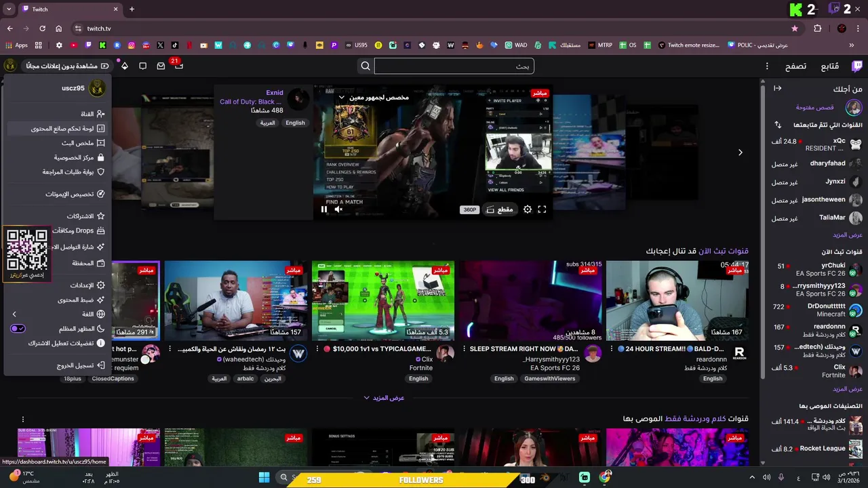Reload the page in Chrome
This screenshot has height=488, width=868.
[42, 28]
